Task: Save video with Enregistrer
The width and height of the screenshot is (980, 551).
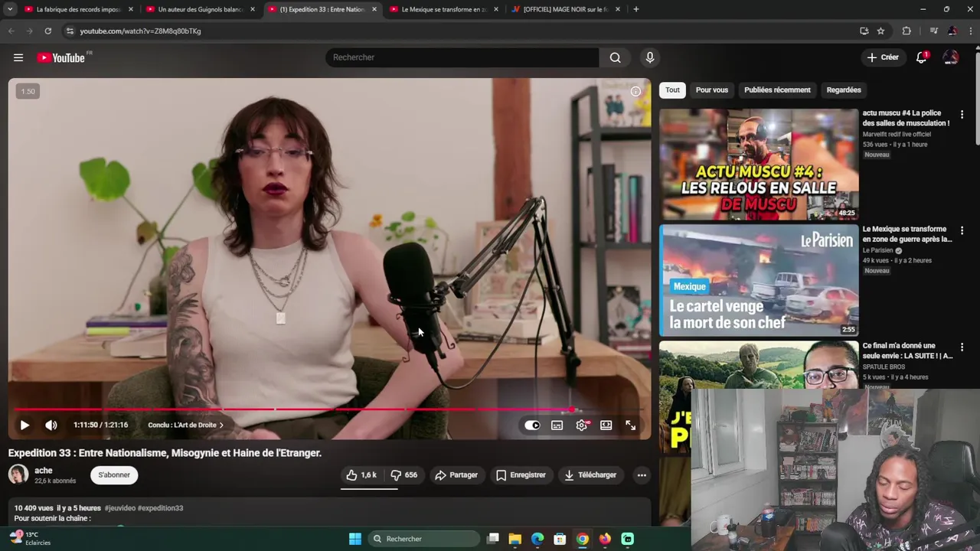Action: click(521, 475)
